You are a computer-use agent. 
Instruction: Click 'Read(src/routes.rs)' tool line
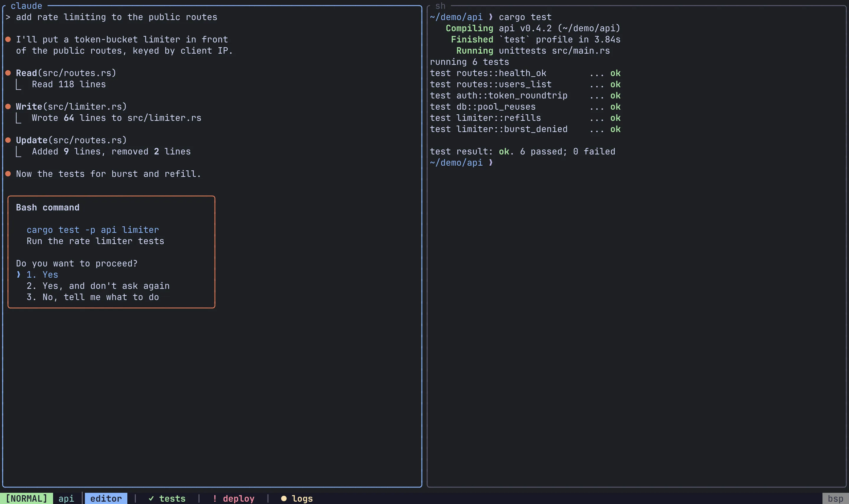66,73
